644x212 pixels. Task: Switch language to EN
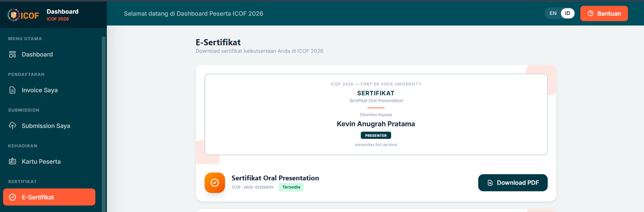pos(553,13)
